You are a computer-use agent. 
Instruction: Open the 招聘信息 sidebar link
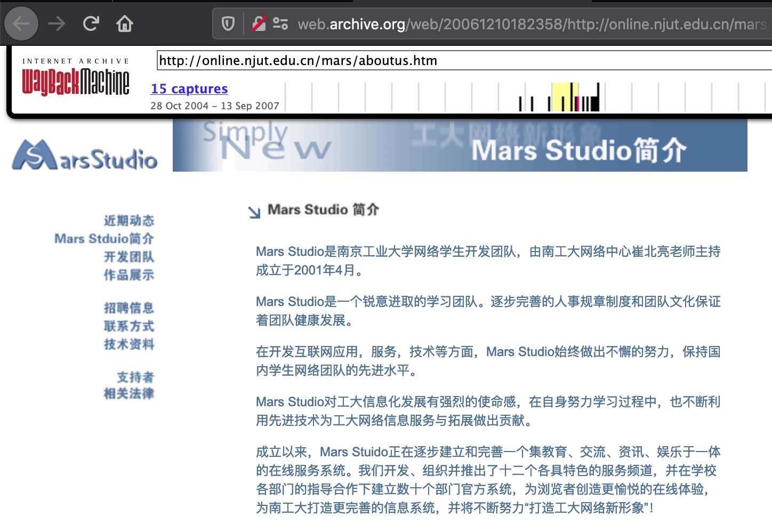128,308
